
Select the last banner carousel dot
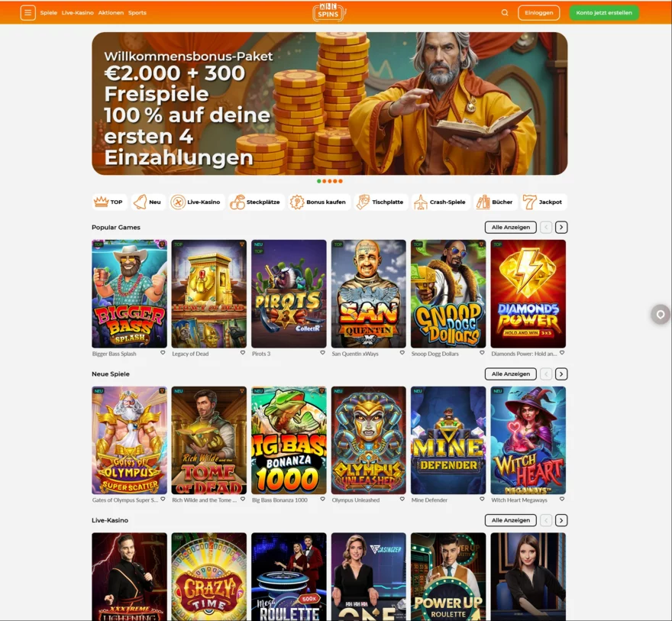pos(341,181)
